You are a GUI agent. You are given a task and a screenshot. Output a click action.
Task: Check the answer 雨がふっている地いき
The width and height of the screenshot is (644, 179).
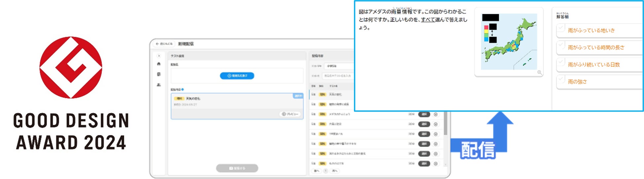(x=599, y=30)
